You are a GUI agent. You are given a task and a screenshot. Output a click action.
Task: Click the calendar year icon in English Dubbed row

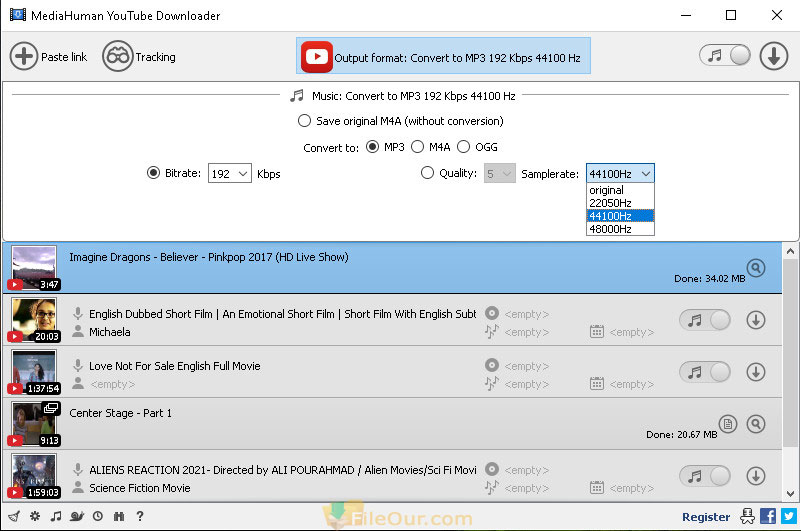pyautogui.click(x=597, y=332)
